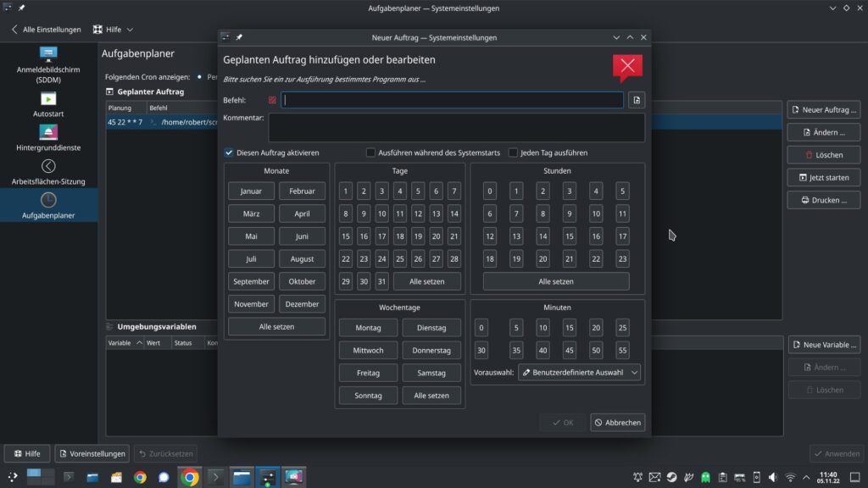
Task: Select the radio button after 'Folgenden Cron anzeigen'
Action: coord(199,77)
